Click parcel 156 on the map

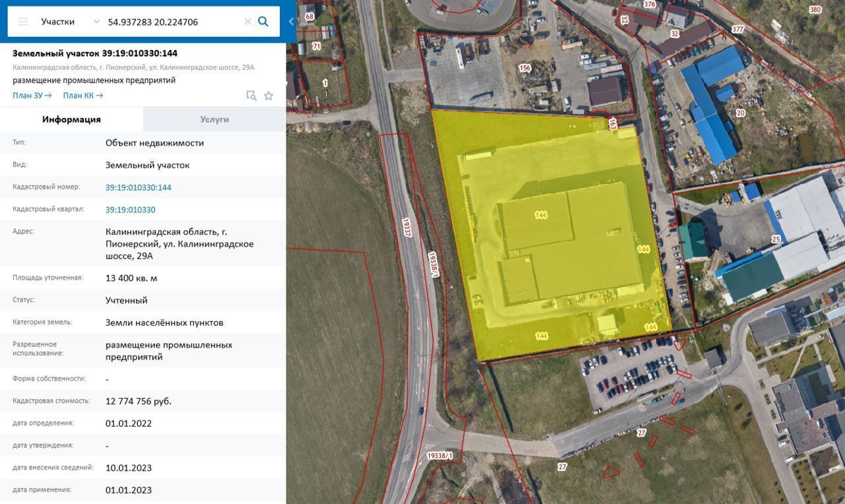tap(525, 68)
